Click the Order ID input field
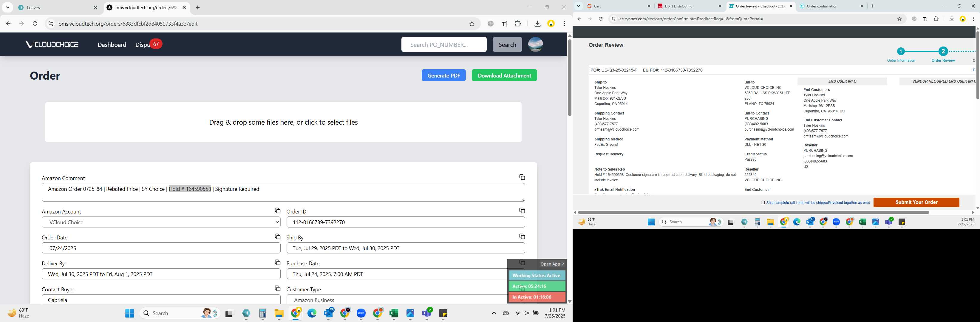 (x=406, y=222)
